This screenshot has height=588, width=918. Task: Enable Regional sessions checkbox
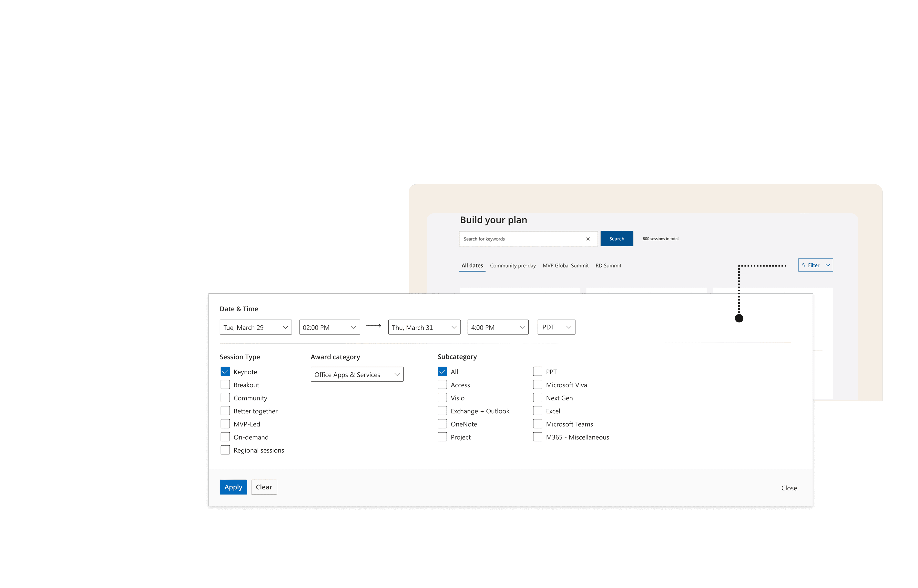[x=225, y=450]
